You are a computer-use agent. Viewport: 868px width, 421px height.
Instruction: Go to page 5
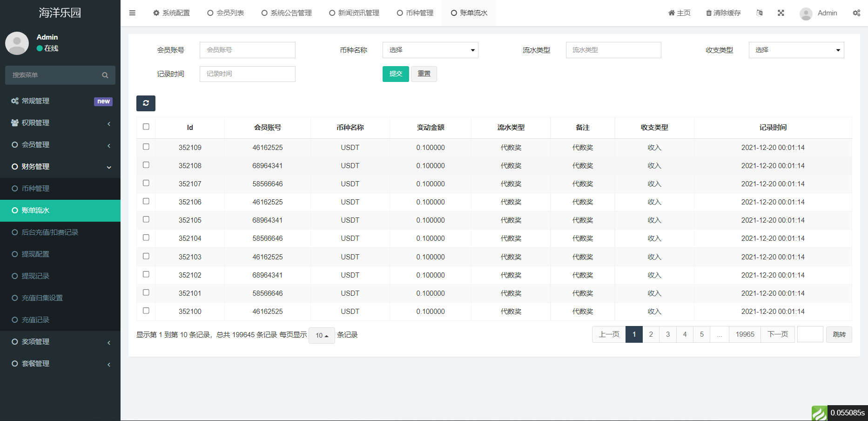tap(702, 334)
